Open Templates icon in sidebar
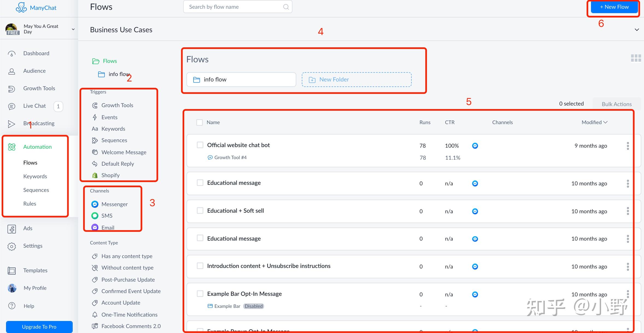 [11, 271]
